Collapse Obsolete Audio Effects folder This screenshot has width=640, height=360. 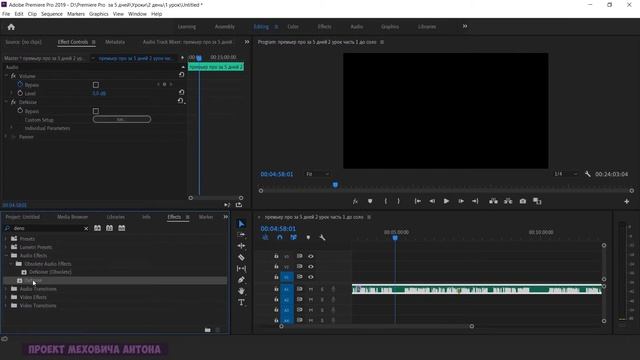click(11, 264)
